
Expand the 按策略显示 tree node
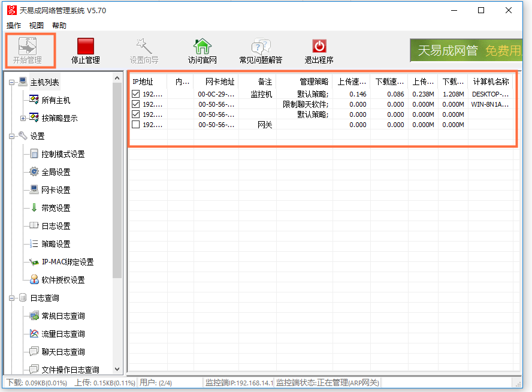23,118
